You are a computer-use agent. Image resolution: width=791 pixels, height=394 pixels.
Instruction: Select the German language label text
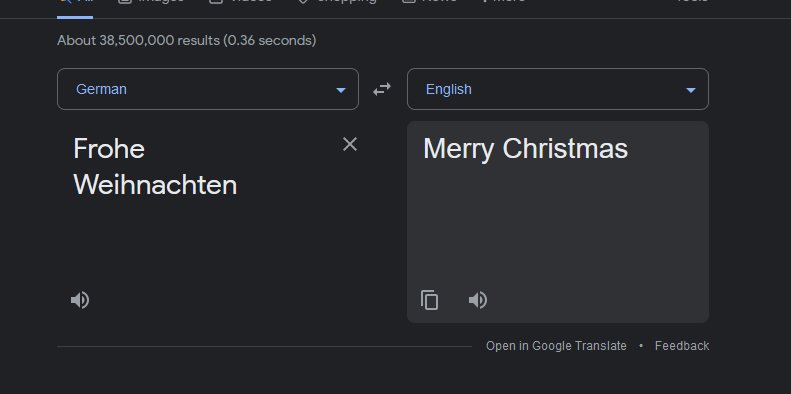pos(101,89)
